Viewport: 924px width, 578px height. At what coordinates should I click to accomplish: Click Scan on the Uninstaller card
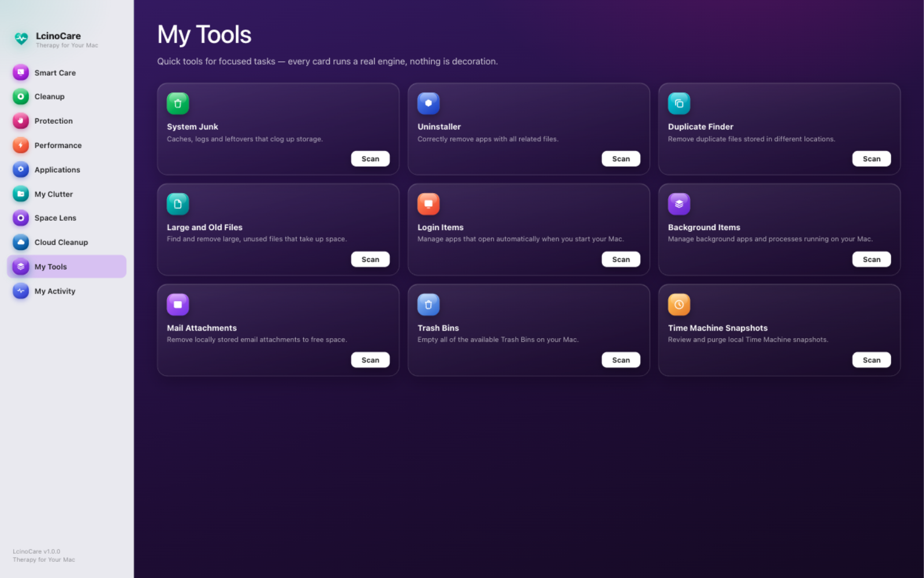click(x=621, y=159)
